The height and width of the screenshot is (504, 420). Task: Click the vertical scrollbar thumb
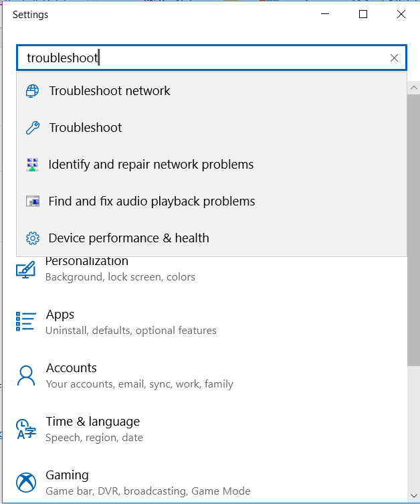point(413,230)
